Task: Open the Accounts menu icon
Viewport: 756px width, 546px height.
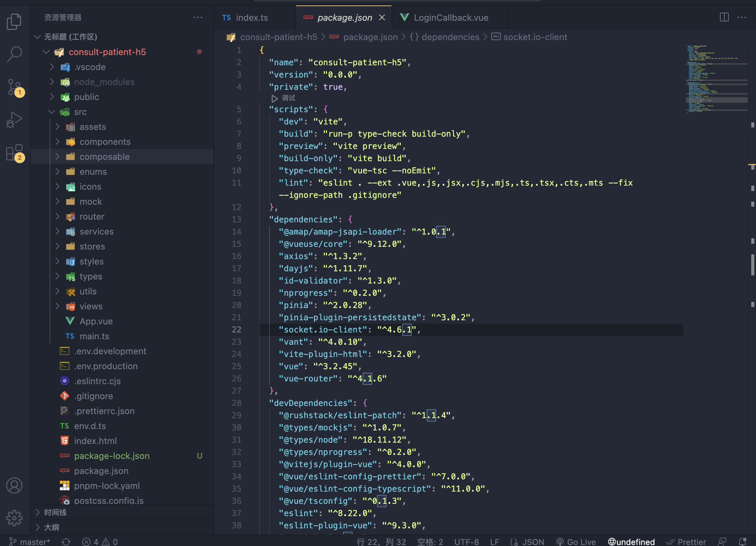Action: [x=14, y=485]
